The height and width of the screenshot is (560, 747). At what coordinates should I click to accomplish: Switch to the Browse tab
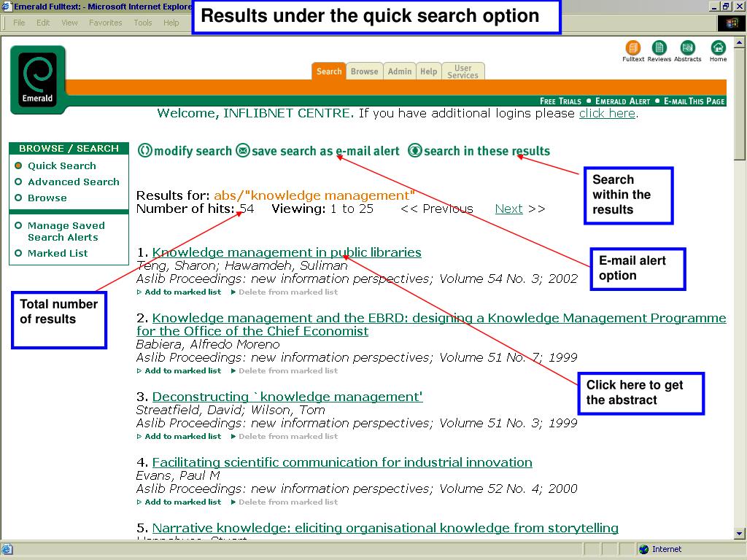tap(365, 71)
